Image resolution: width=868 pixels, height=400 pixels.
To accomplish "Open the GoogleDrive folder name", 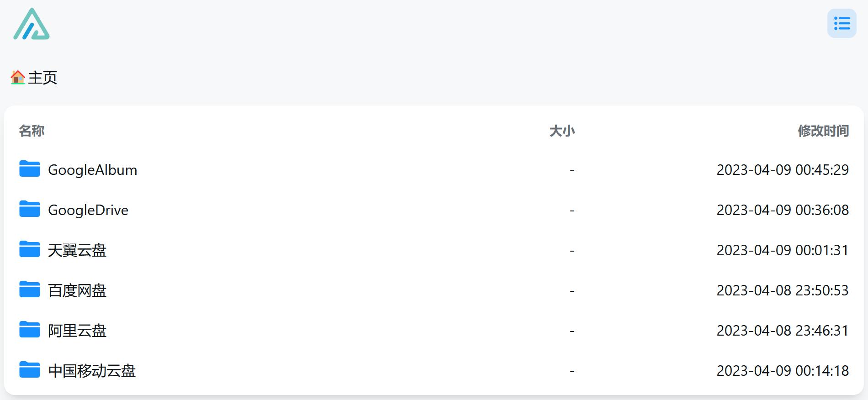I will pos(88,210).
